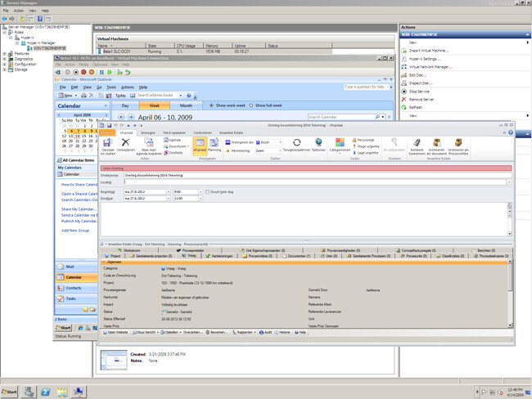The image size is (532, 399).
Task: Click red Shut Down icon in VM toolbar
Action: tap(83, 72)
